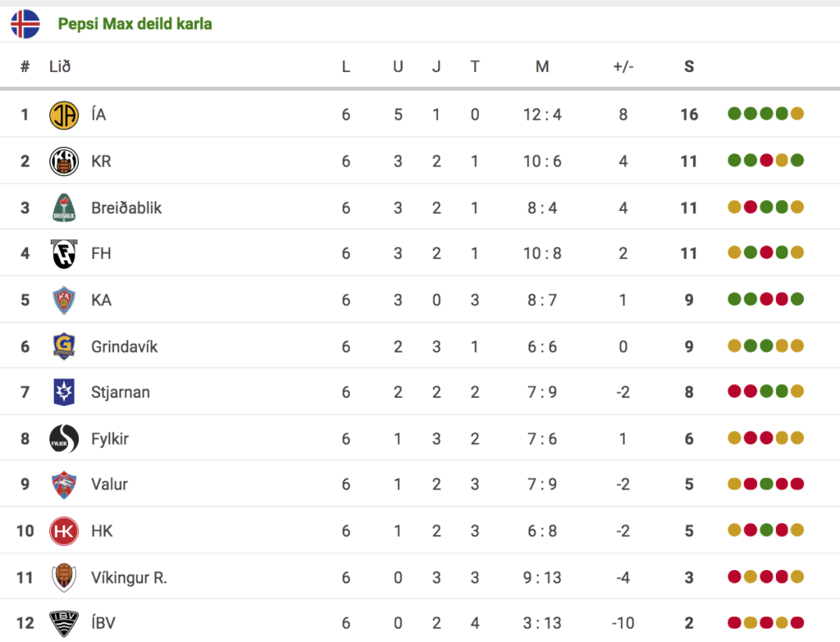Viewport: 840px width, 642px height.
Task: Sort table by S points column header
Action: pos(689,66)
